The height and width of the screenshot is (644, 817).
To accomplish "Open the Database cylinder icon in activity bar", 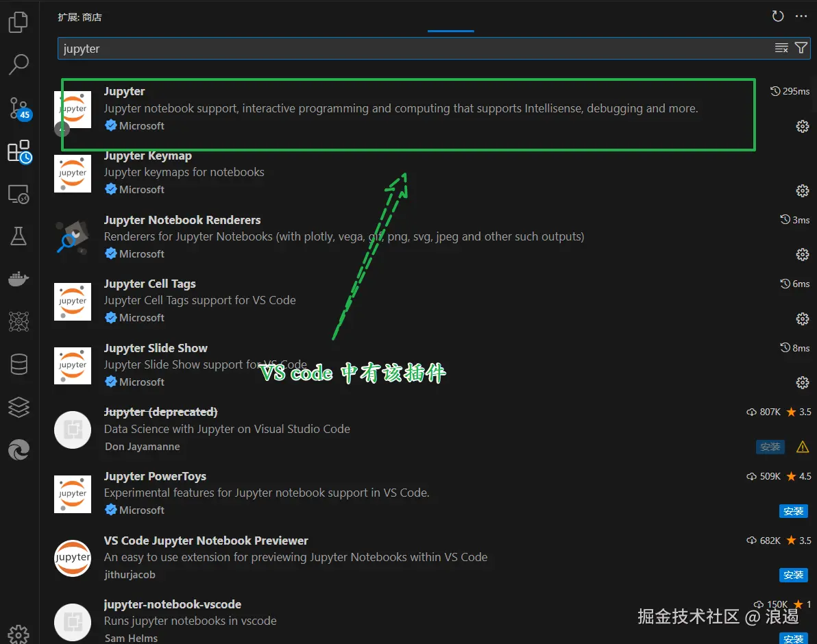I will point(19,364).
